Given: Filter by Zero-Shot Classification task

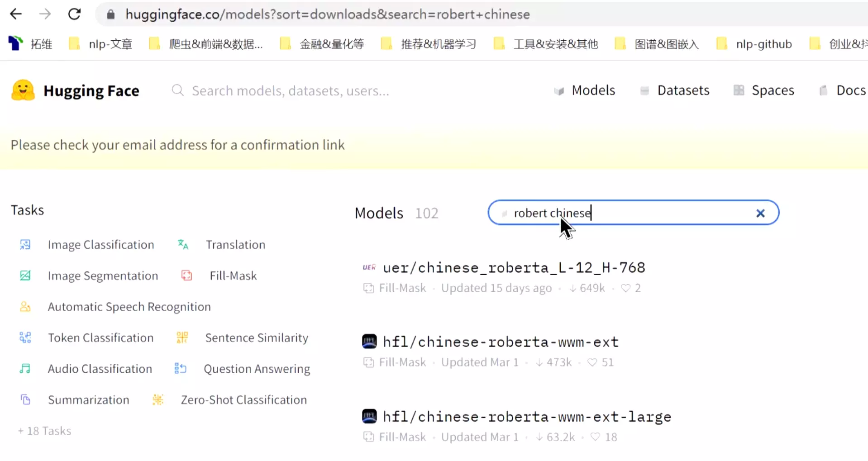Looking at the screenshot, I should [244, 400].
